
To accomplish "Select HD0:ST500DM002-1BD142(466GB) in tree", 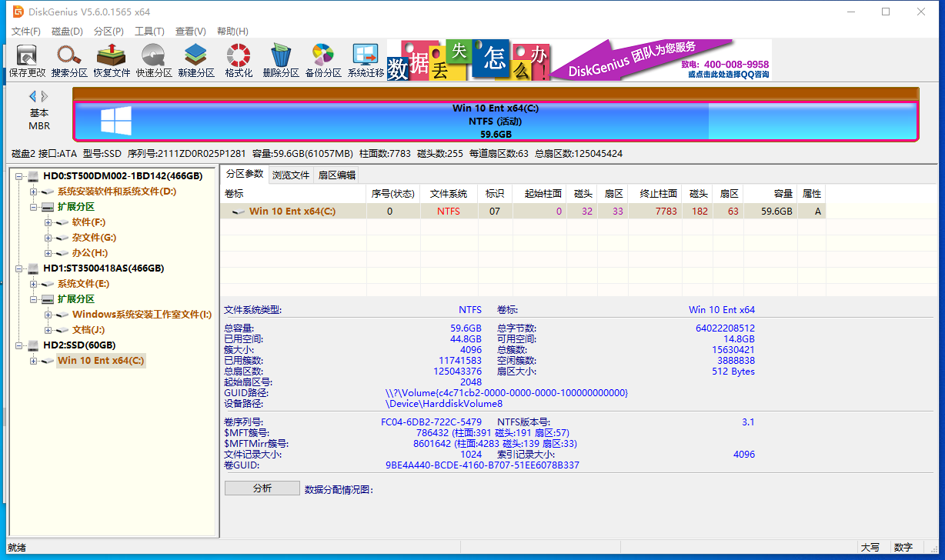I will click(x=122, y=176).
